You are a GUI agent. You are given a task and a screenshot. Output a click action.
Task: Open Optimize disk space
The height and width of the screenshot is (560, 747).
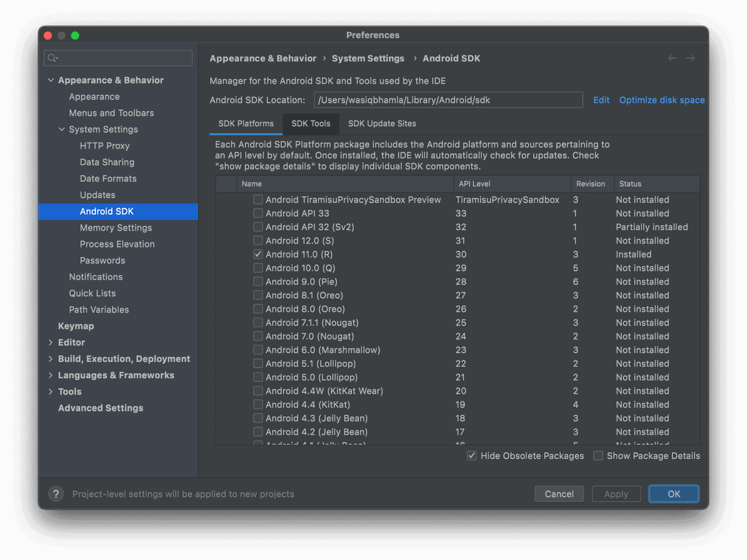662,99
